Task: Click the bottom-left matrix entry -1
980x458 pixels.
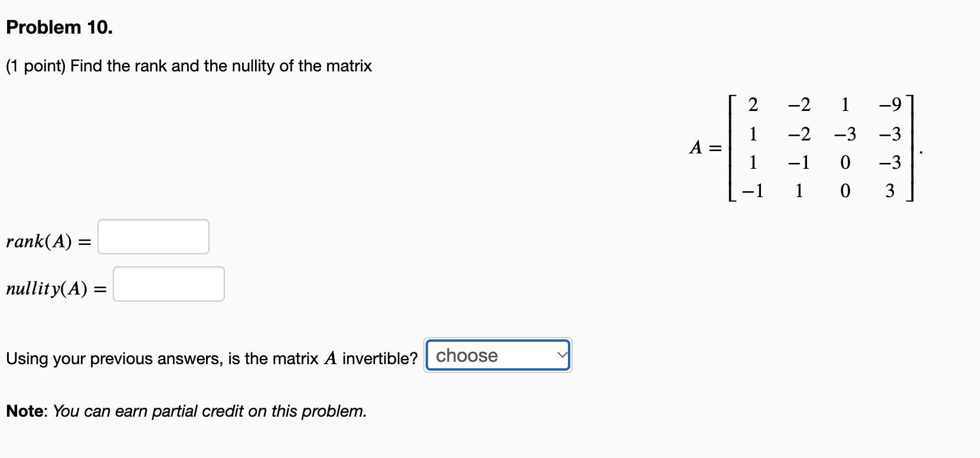Action: (x=753, y=191)
